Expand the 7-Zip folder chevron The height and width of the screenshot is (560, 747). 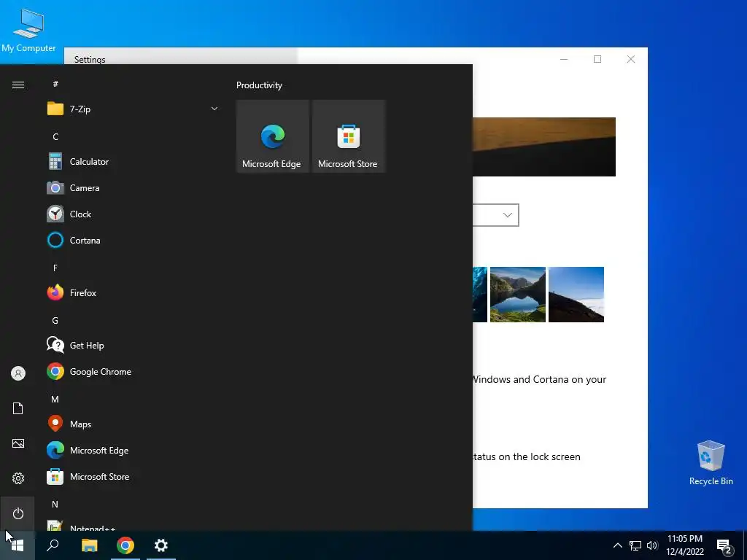tap(214, 109)
